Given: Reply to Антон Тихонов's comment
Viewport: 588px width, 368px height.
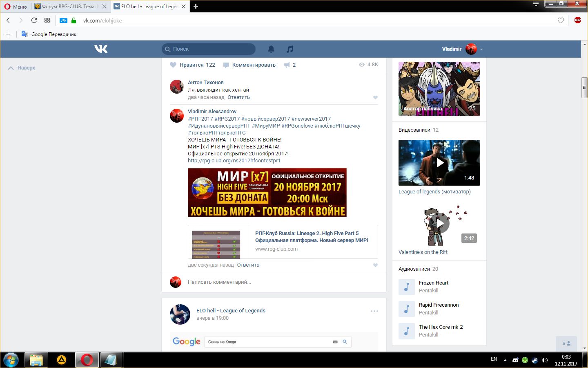Looking at the screenshot, I should point(238,97).
